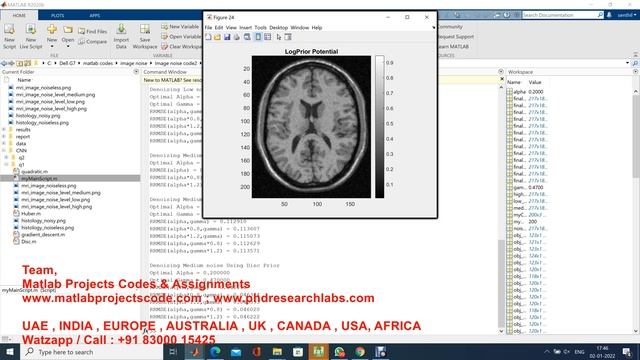This screenshot has width=640, height=360.
Task: Click the brain MRI image in Figure 24
Action: pos(311,127)
